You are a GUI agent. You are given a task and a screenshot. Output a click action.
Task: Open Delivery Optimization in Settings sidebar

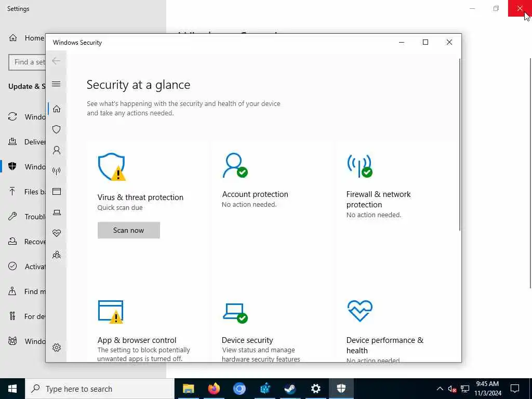coord(26,142)
